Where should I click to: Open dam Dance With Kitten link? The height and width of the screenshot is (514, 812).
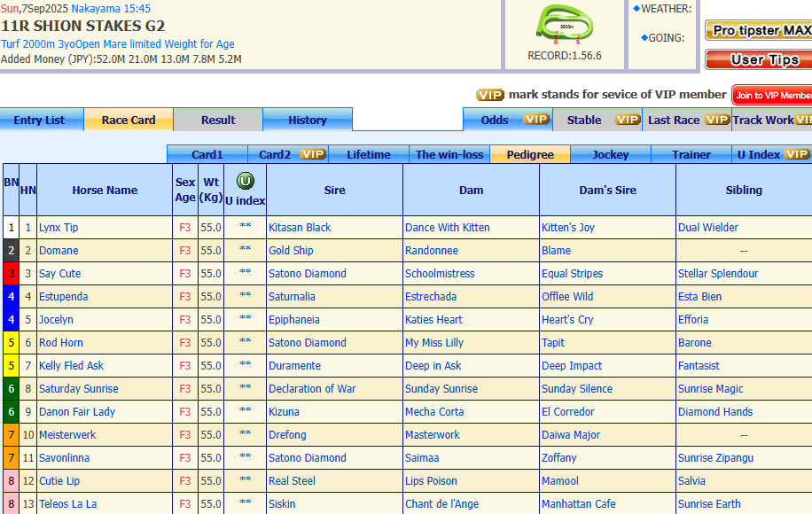coord(447,227)
